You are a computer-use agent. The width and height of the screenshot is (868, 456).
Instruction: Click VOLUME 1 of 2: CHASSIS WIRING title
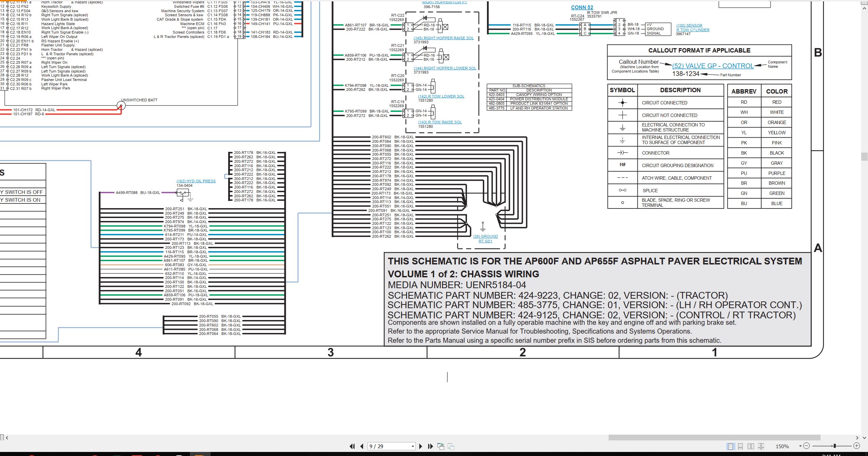463,274
